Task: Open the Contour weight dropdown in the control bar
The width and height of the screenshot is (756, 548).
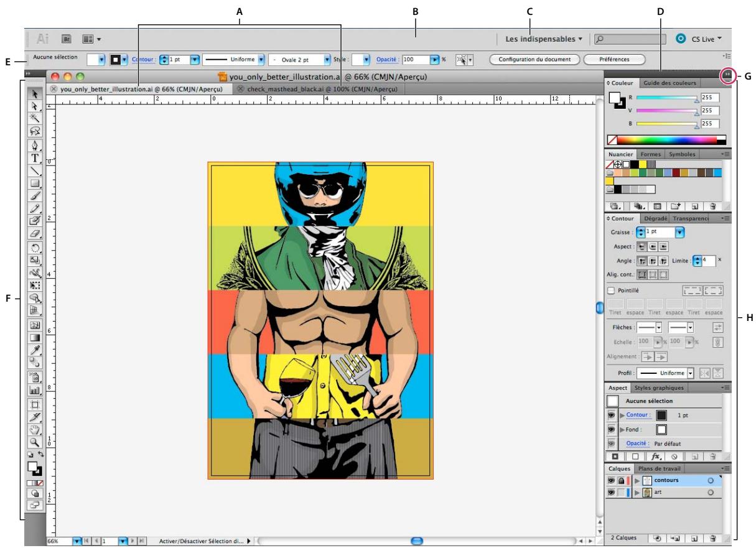Action: click(x=194, y=60)
